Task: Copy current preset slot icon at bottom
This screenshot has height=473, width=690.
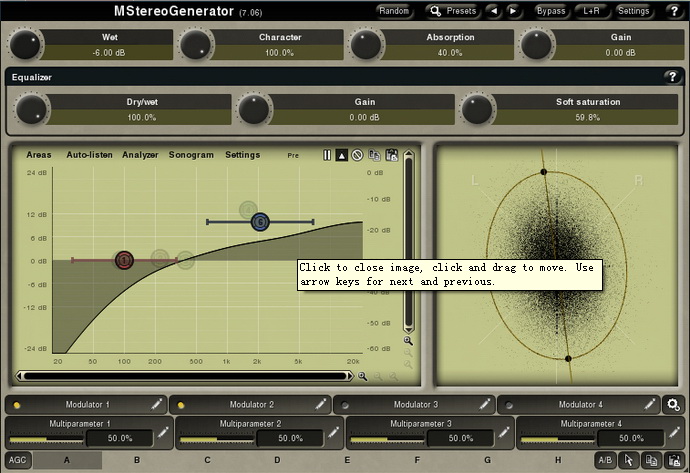Action: click(x=651, y=460)
